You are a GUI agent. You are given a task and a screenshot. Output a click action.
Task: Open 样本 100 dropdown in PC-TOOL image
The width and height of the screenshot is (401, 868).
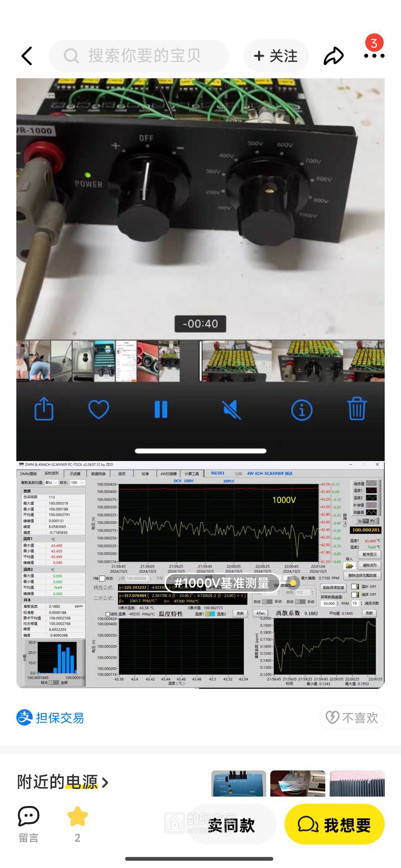[78, 483]
